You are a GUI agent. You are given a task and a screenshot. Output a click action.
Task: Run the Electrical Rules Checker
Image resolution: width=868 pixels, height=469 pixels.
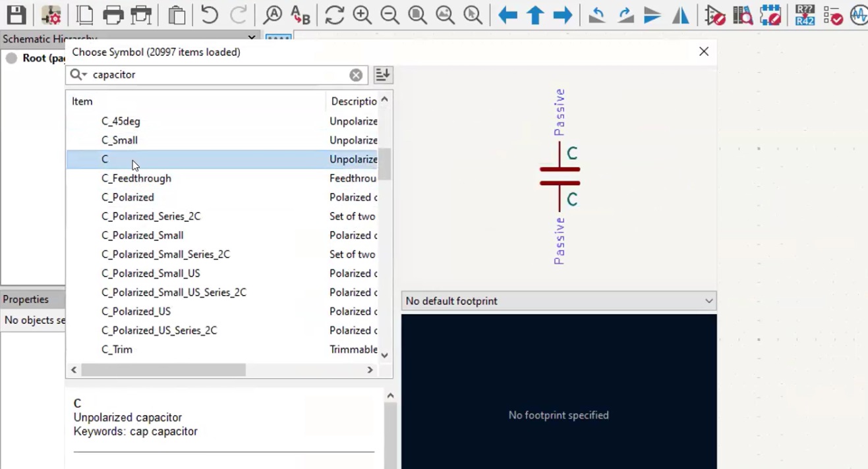(x=833, y=14)
